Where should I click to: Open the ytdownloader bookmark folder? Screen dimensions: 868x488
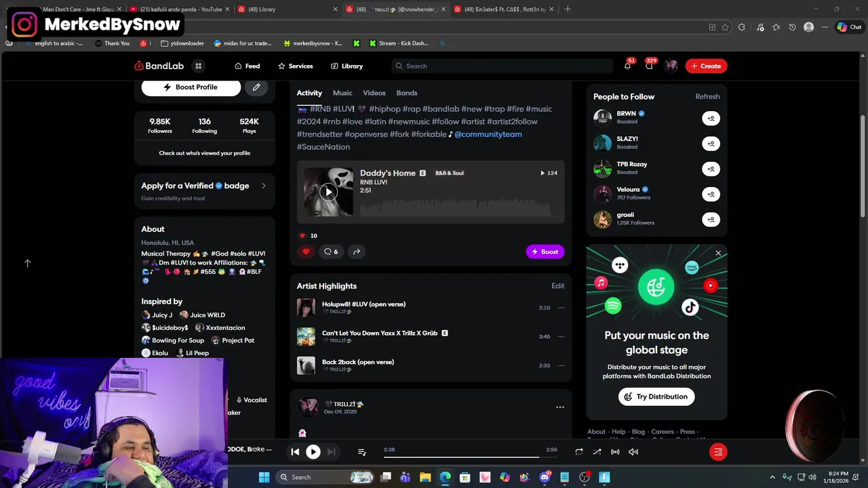pos(182,43)
